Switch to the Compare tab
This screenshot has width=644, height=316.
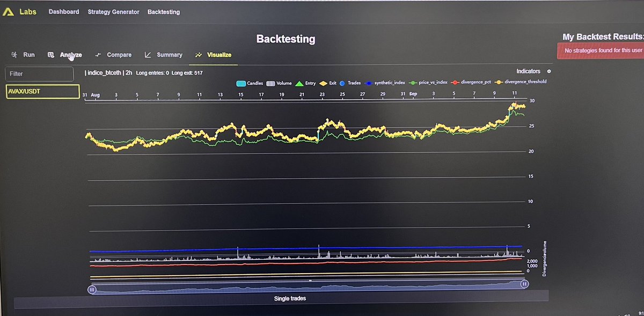coord(113,55)
